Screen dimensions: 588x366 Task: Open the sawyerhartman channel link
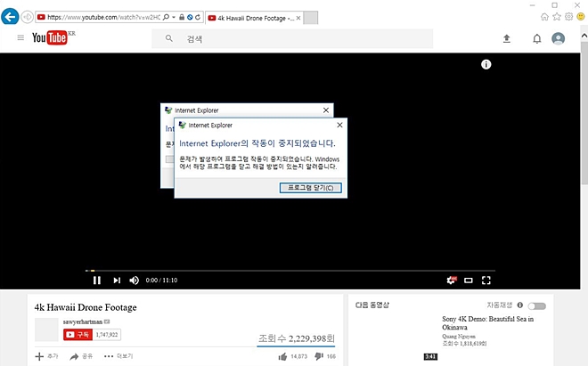click(x=83, y=321)
